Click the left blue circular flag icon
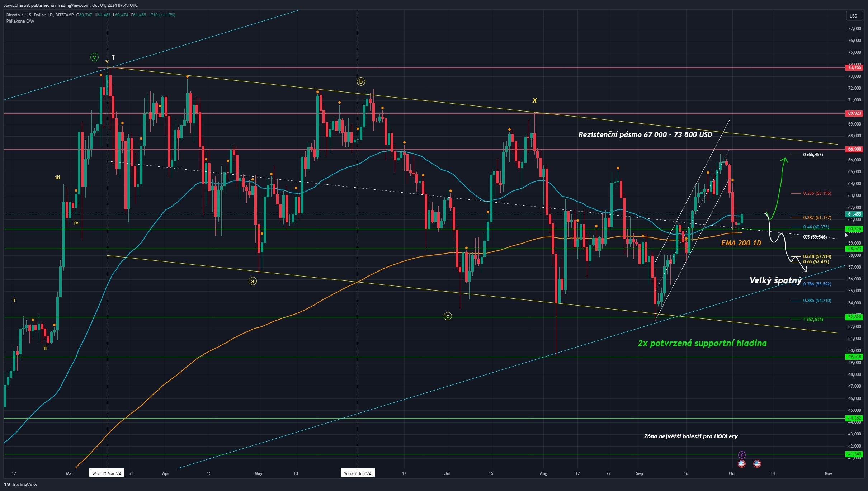 click(741, 464)
